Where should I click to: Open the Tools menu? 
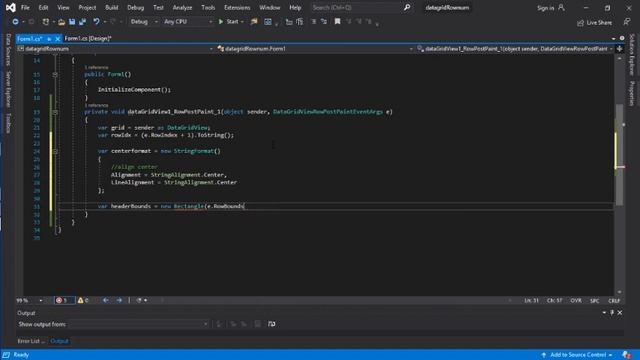click(208, 7)
